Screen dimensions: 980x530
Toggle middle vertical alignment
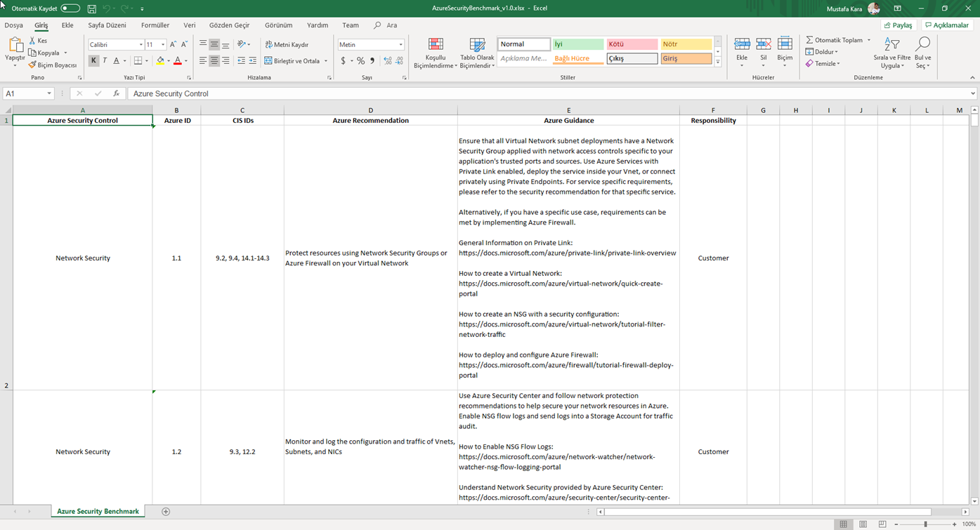[214, 44]
